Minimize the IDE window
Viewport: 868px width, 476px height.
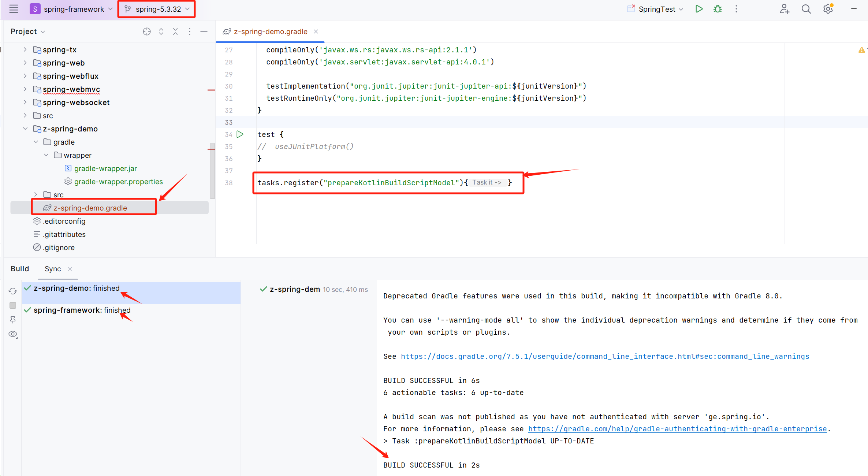click(x=854, y=8)
